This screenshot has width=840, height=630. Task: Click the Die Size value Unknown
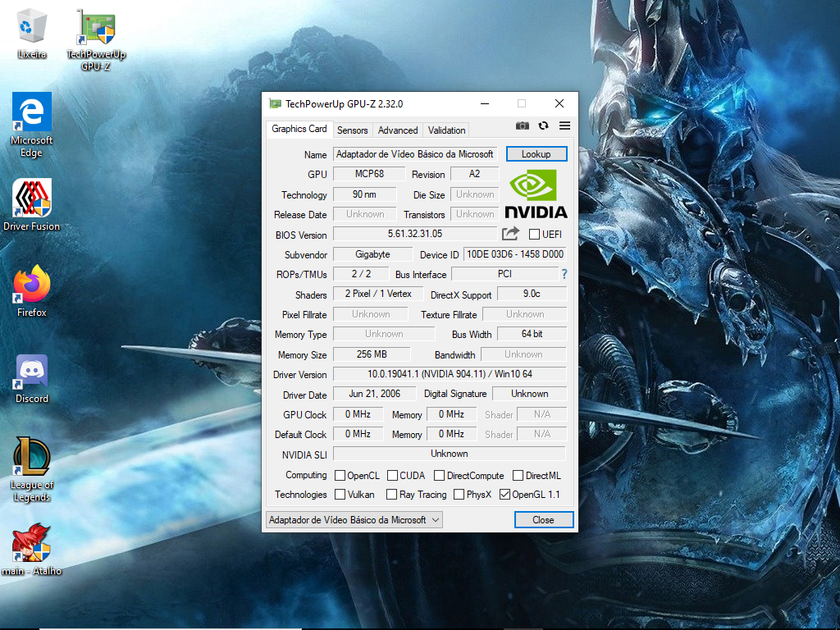[x=475, y=194]
